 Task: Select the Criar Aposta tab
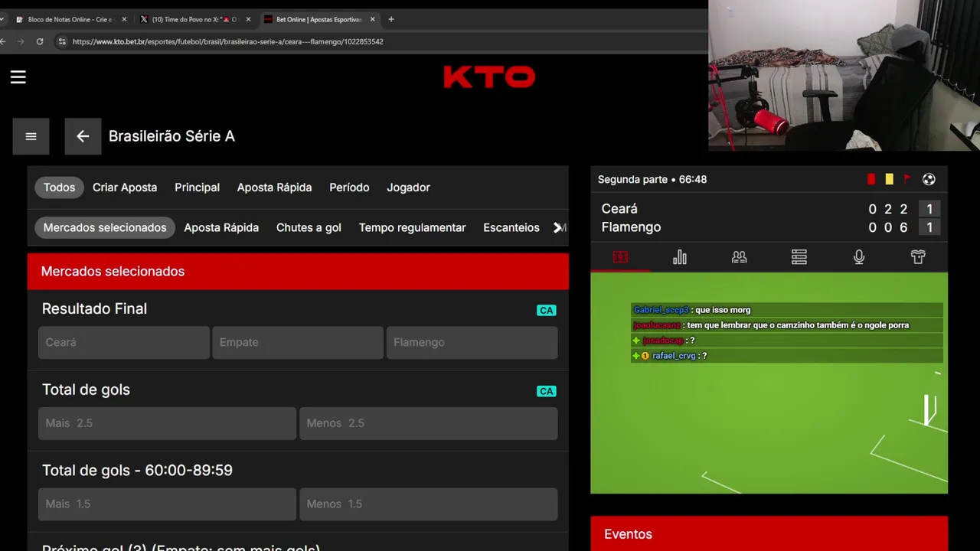[x=125, y=187]
